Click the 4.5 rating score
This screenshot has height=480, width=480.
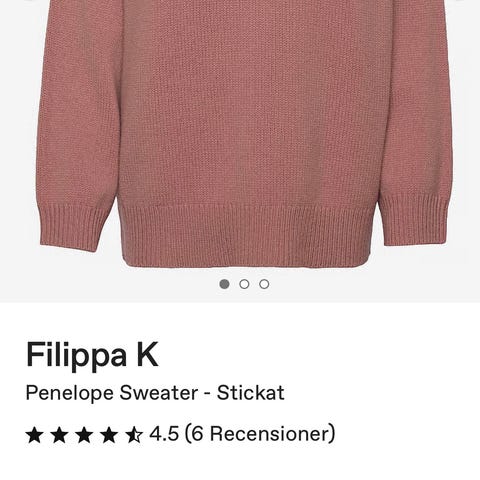[x=164, y=434]
